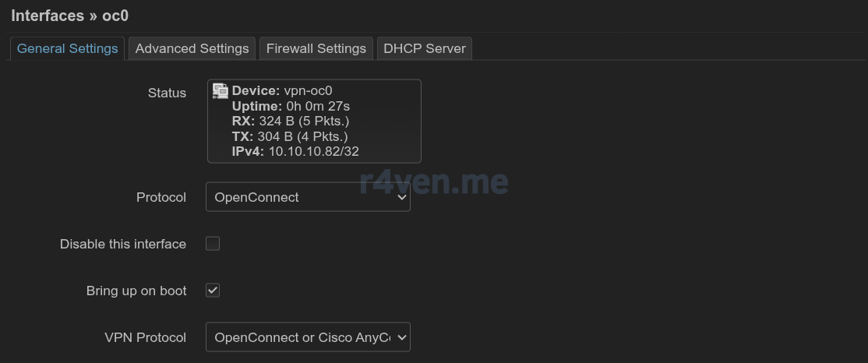The width and height of the screenshot is (868, 363).
Task: Click the Device: vpn-oc0 text
Action: coord(282,90)
